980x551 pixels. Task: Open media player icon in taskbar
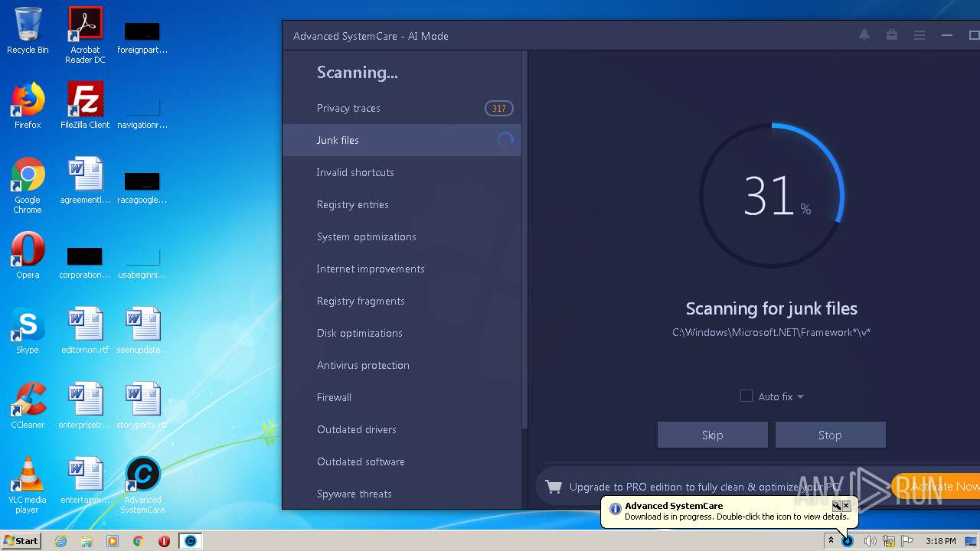click(x=113, y=541)
